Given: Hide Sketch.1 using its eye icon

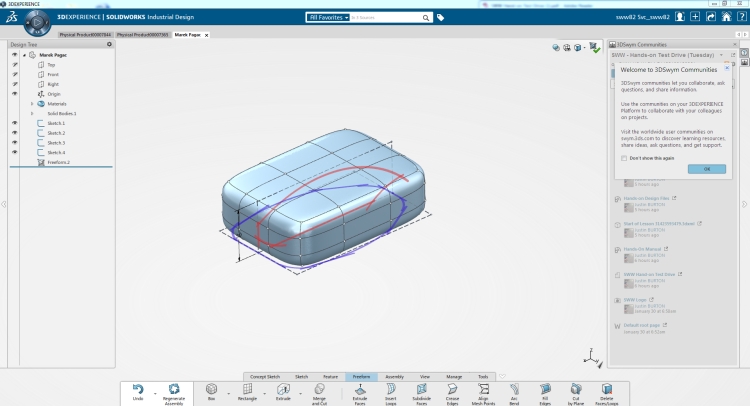Looking at the screenshot, I should coord(14,123).
